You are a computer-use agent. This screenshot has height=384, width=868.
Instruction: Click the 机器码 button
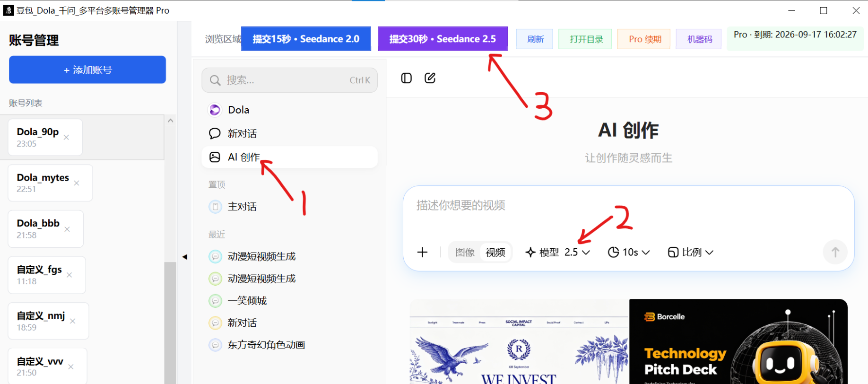click(699, 39)
